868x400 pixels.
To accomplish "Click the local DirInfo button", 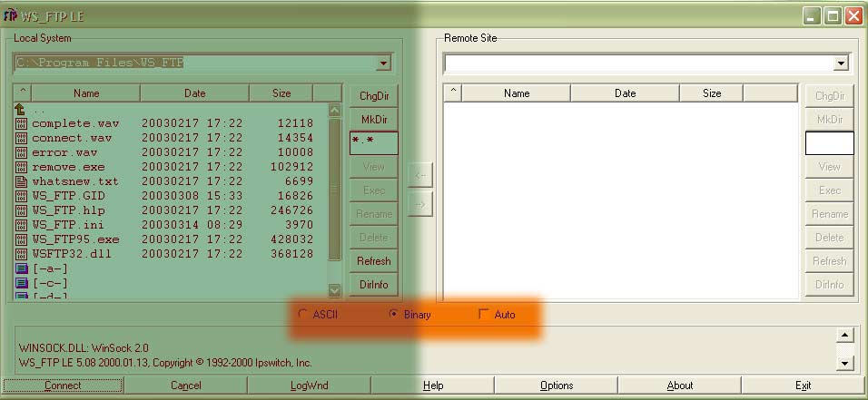I will point(374,285).
